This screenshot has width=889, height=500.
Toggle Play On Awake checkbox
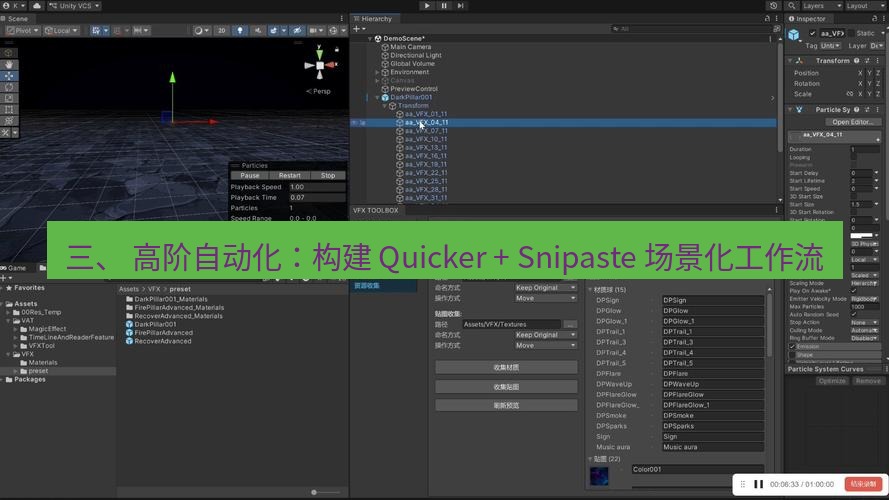(x=854, y=291)
